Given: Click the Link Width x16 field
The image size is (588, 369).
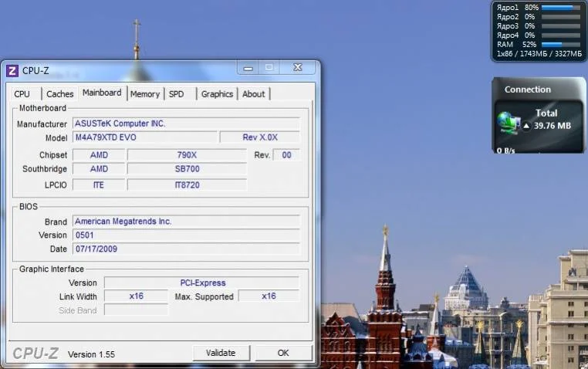Looking at the screenshot, I should coord(136,296).
